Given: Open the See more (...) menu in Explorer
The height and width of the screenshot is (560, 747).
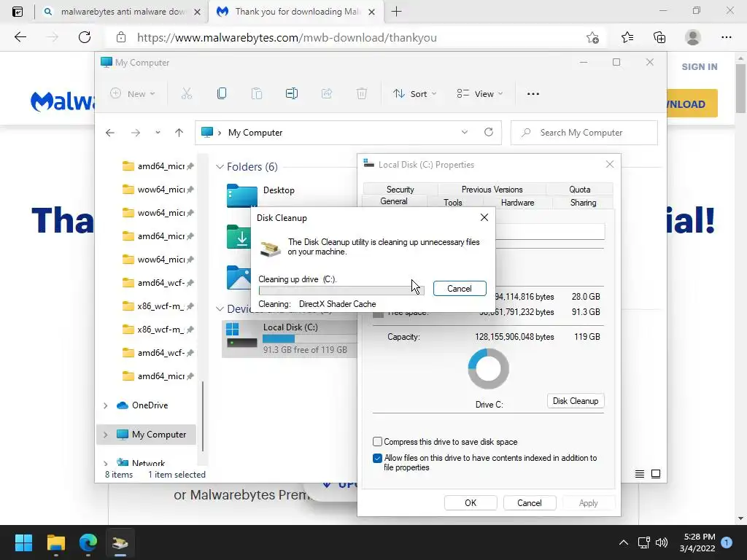Looking at the screenshot, I should point(533,94).
